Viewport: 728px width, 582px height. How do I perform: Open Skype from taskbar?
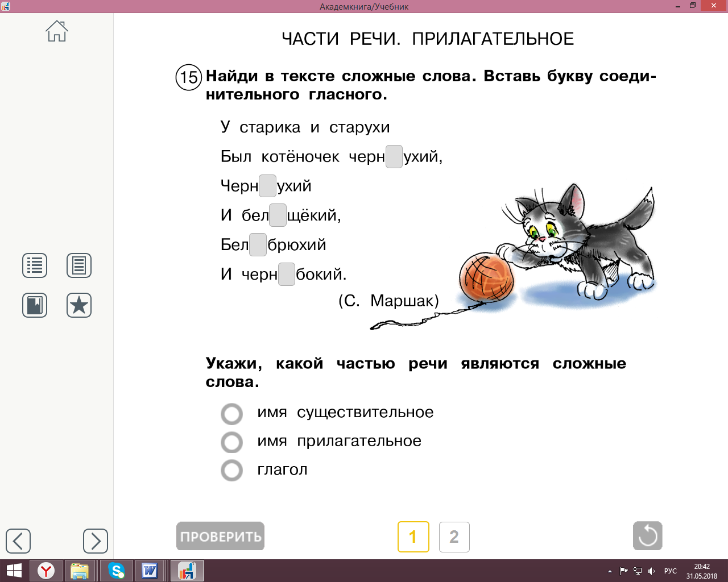point(117,571)
